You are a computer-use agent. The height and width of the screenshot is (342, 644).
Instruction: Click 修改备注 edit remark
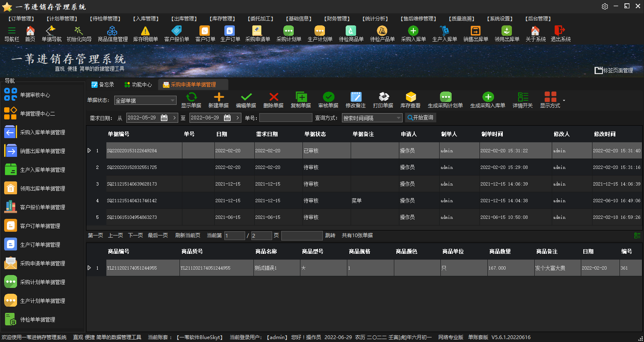click(356, 100)
